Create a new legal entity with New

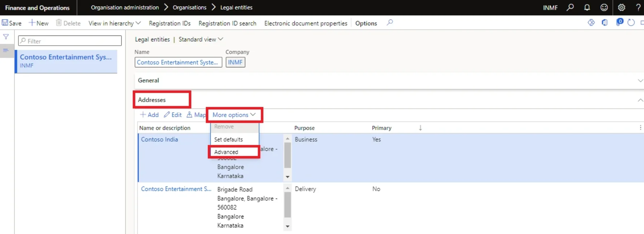[39, 23]
